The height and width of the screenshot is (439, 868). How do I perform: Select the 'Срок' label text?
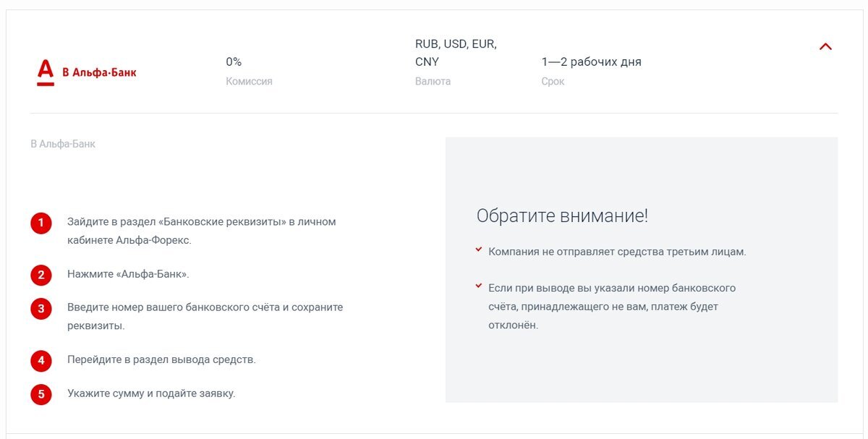553,81
